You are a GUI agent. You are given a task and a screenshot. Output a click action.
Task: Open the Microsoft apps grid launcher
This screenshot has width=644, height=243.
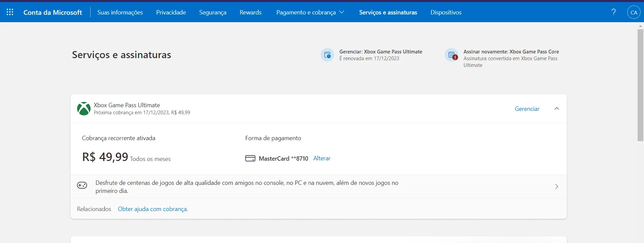pyautogui.click(x=10, y=12)
